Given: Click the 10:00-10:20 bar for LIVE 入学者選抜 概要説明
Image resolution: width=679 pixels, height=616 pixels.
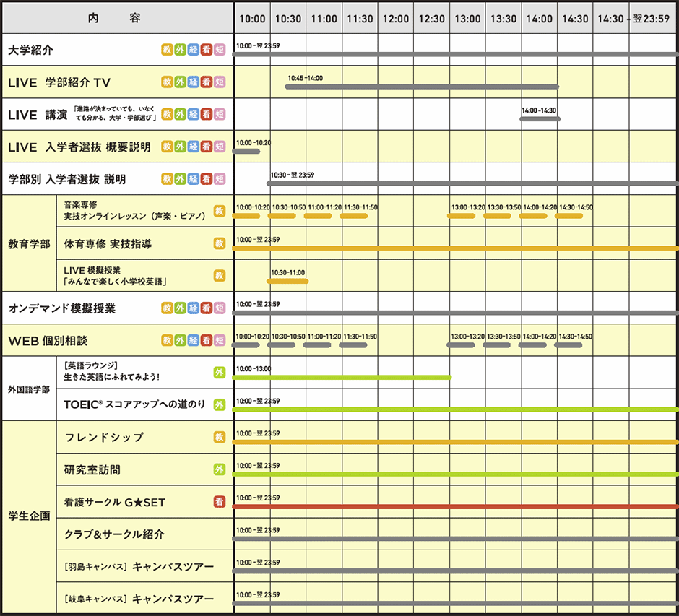Looking at the screenshot, I should (246, 152).
